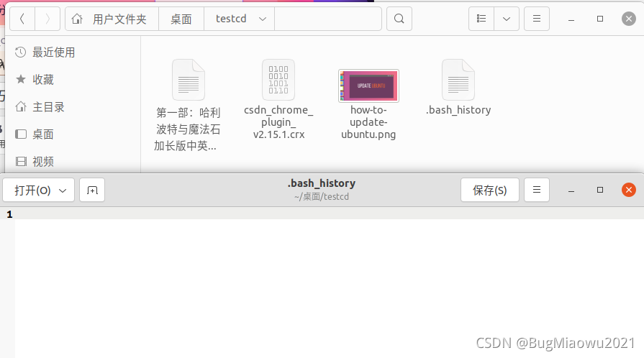Go forward in the file manager
This screenshot has width=644, height=358.
pos(47,19)
